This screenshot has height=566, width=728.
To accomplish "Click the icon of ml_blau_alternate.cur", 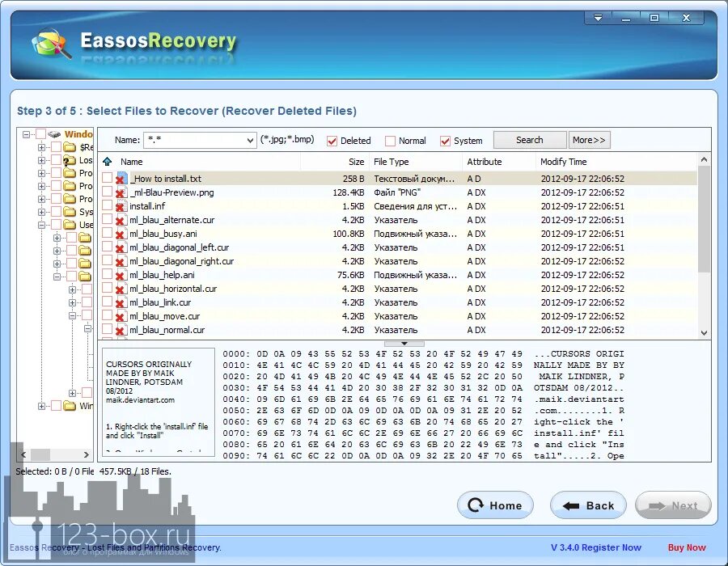I will pos(121,220).
